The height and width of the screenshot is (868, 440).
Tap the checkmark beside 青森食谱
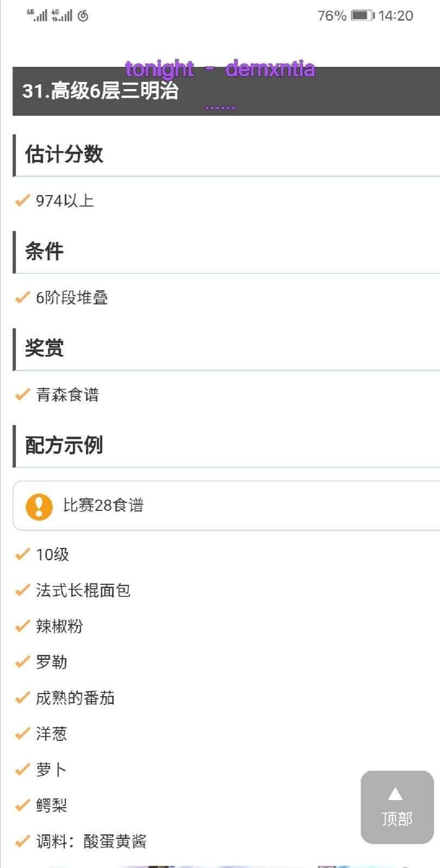coord(22,395)
